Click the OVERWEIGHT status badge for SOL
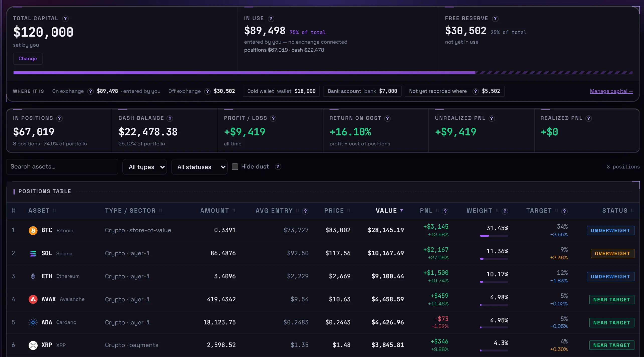Image resolution: width=644 pixels, height=357 pixels. click(x=612, y=253)
